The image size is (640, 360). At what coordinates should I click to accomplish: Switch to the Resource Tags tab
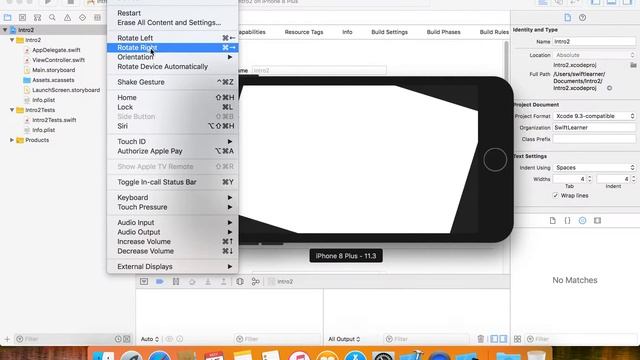click(304, 32)
